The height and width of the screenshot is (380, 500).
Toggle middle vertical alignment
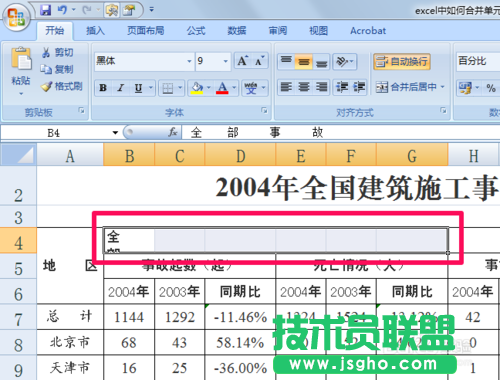(x=303, y=61)
